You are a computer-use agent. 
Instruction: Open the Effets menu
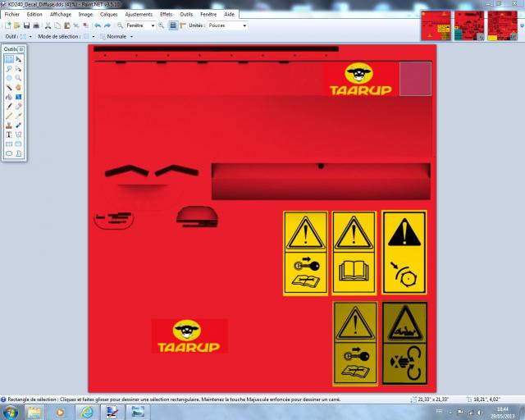pos(166,15)
